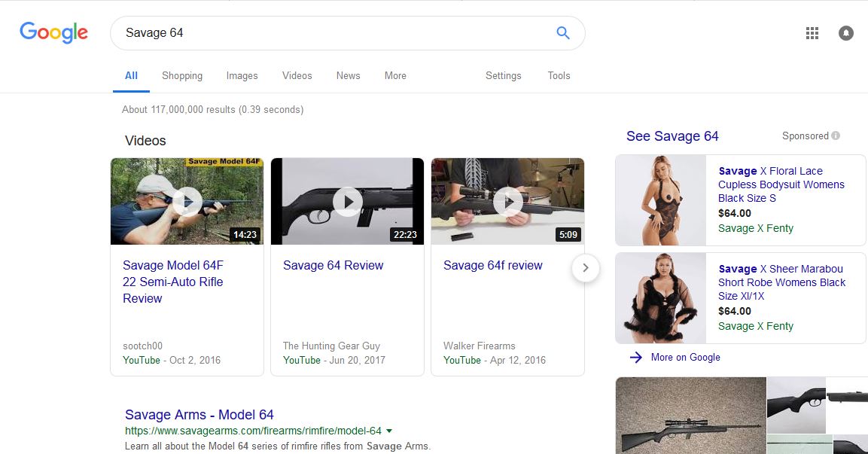Switch to the Shopping tab
This screenshot has width=868, height=454.
(x=182, y=76)
